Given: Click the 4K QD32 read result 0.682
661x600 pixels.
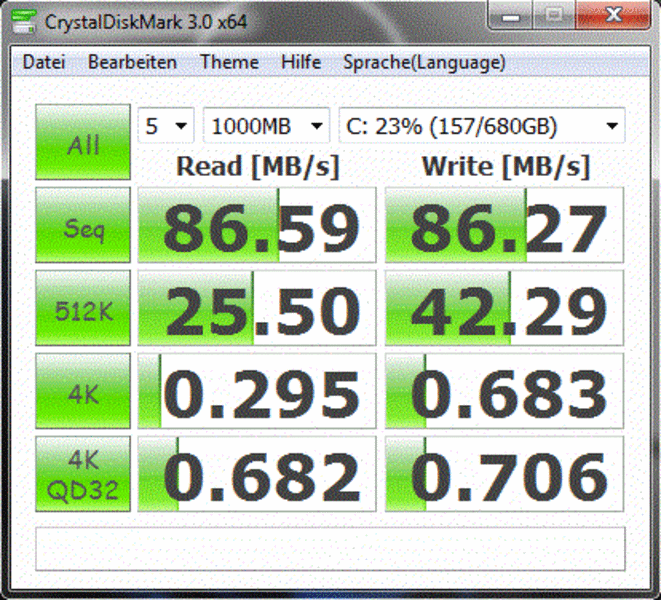Looking at the screenshot, I should (x=257, y=474).
